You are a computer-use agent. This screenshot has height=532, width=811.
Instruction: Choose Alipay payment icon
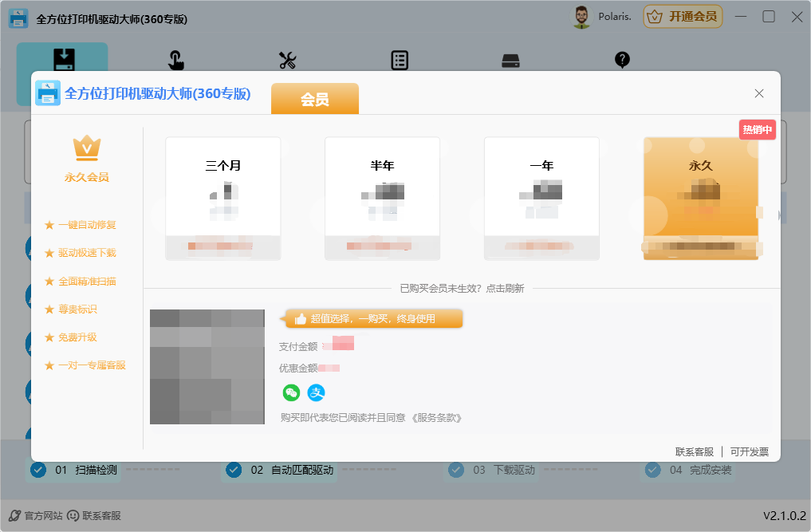pyautogui.click(x=317, y=392)
